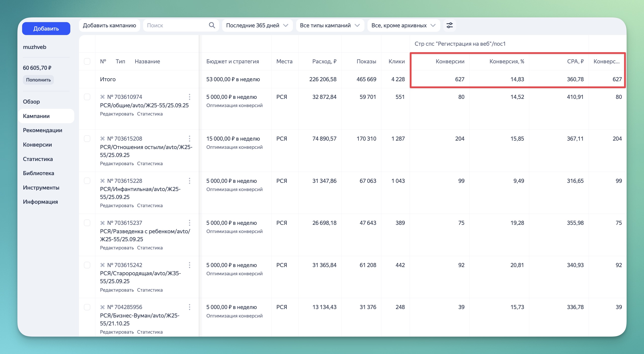Select checkbox for campaign 703615228

[x=87, y=181]
